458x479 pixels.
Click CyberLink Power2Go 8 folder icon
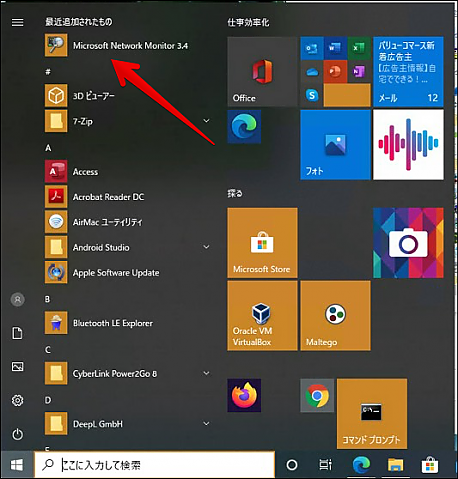click(x=56, y=373)
